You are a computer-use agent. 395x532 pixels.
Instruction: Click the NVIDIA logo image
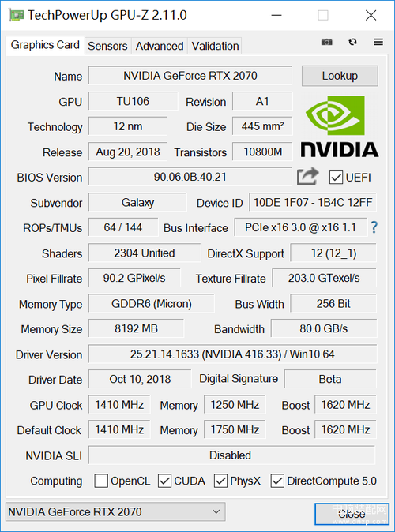tap(340, 126)
